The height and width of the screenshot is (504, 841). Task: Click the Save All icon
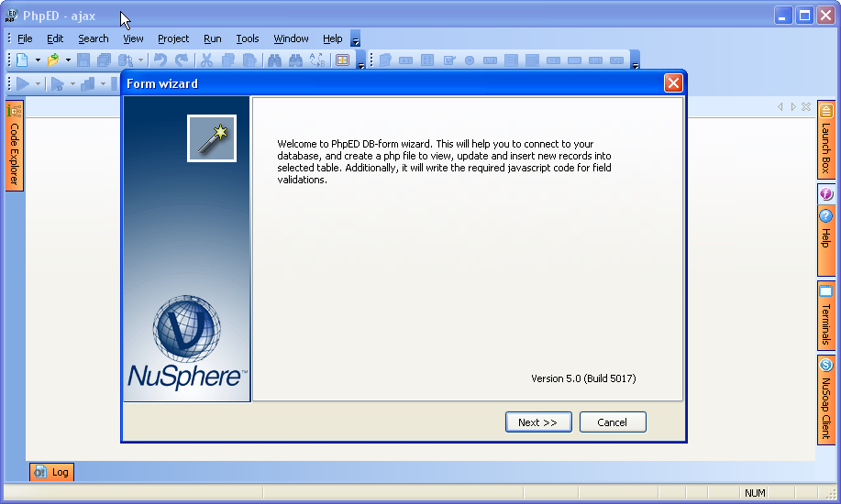[x=104, y=60]
